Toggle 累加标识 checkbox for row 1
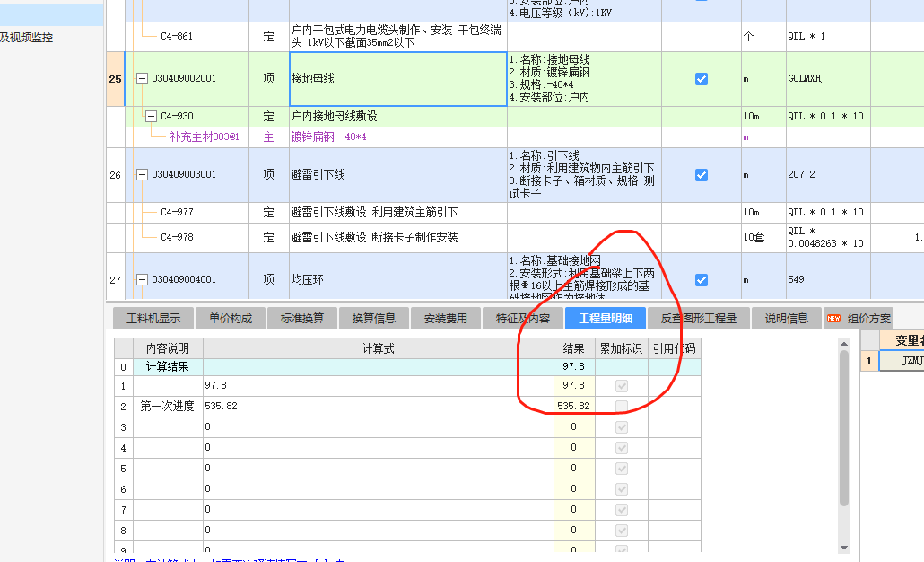Viewport: 924px width, 562px height. coord(622,386)
